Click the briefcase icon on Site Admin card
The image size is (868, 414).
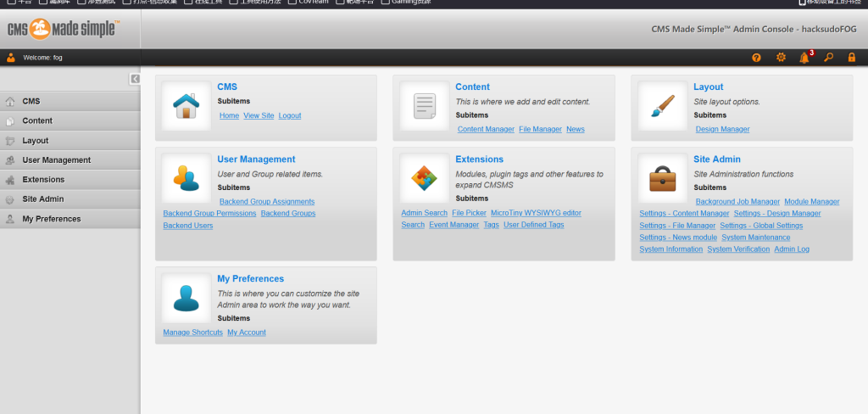tap(663, 178)
